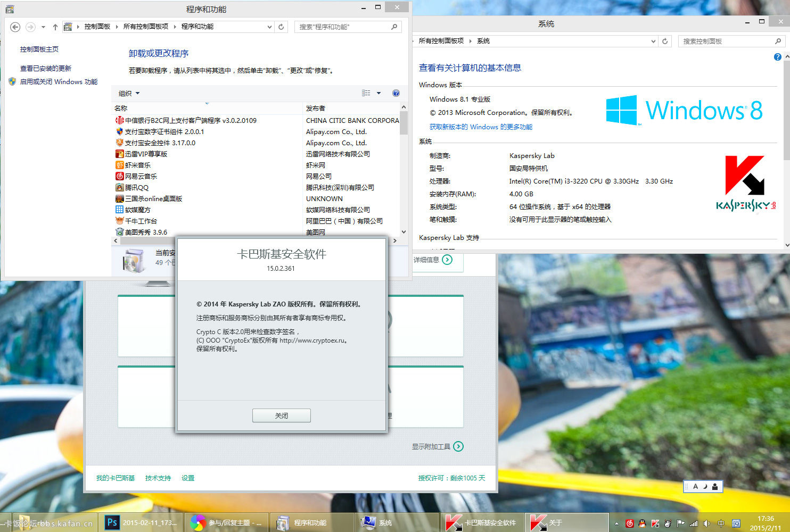Open 控制面板主页 link
Screen dimensions: 790x532
click(39, 49)
